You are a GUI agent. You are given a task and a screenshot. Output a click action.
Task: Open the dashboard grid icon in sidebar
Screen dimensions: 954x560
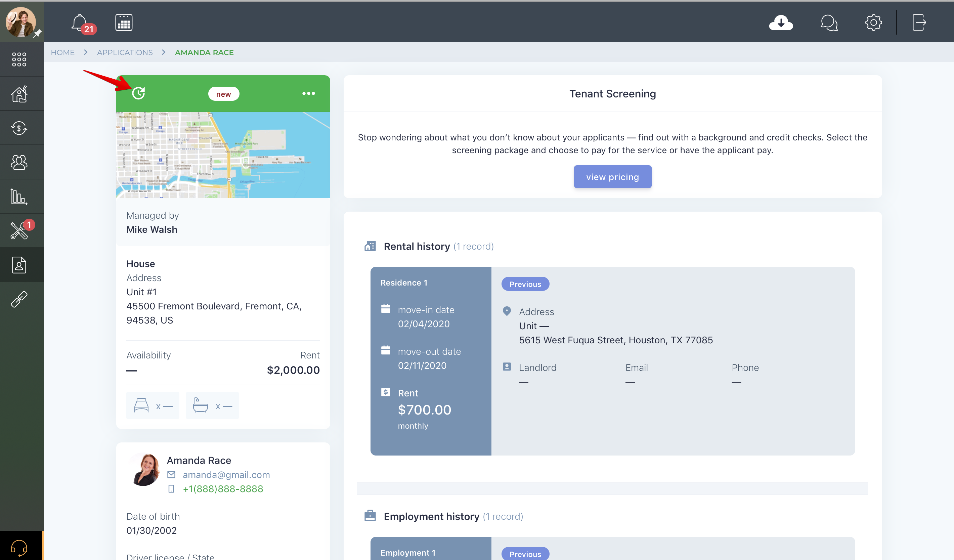point(19,59)
